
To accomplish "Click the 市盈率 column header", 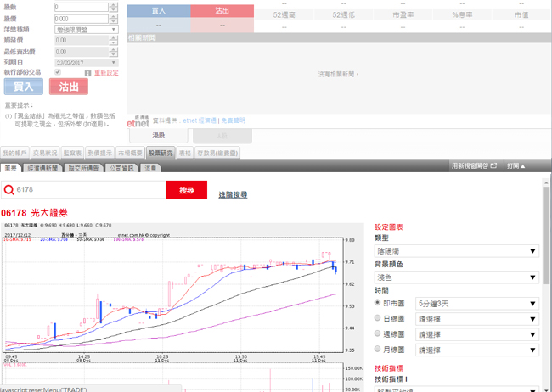I will pos(403,14).
